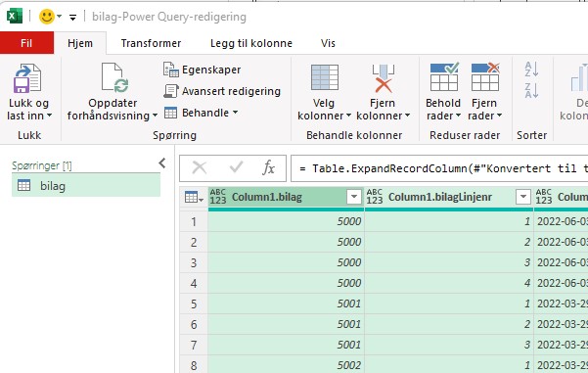The height and width of the screenshot is (373, 588).
Task: Open the quick access toolbar customize arrow
Action: [x=72, y=17]
